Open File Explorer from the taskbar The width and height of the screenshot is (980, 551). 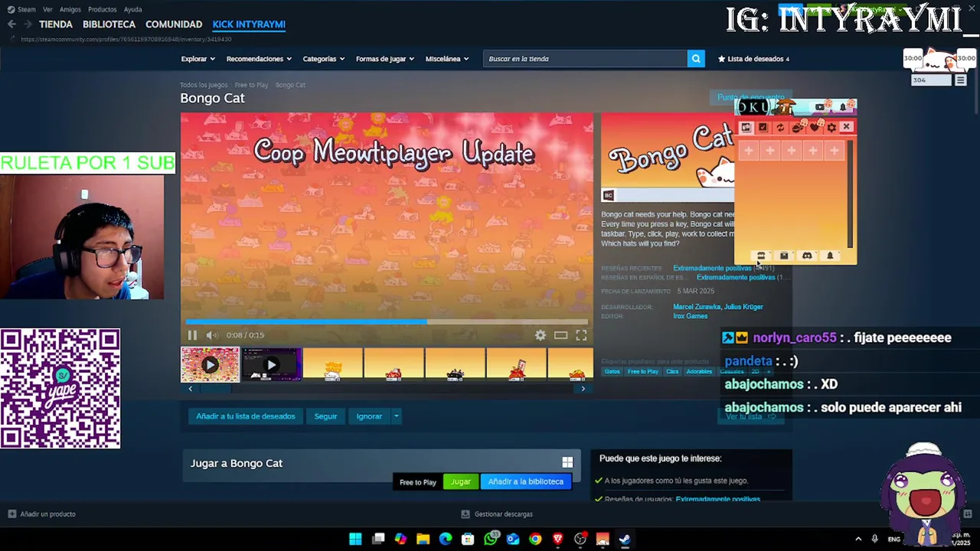click(x=423, y=539)
